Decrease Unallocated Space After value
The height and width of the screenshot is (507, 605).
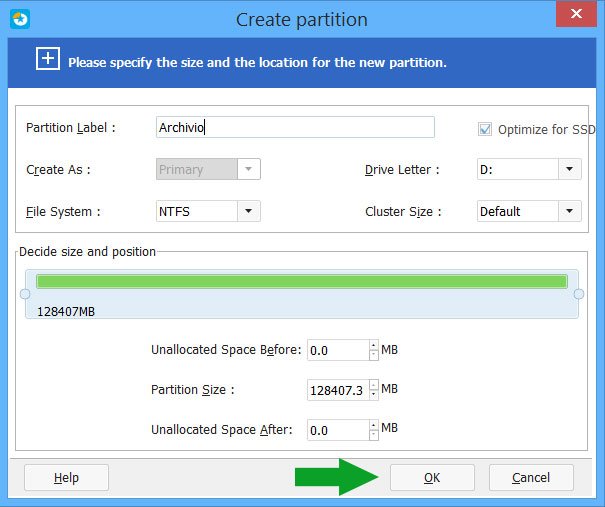click(373, 435)
